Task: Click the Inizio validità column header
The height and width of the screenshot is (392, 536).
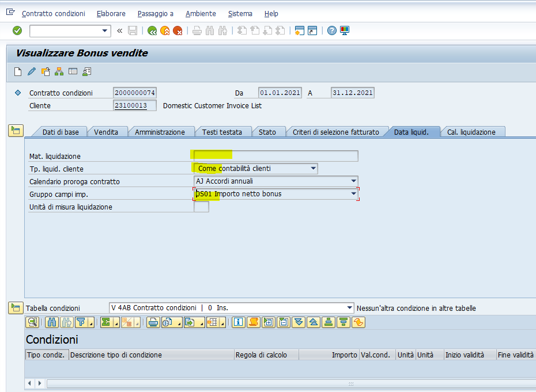Action: click(x=470, y=355)
